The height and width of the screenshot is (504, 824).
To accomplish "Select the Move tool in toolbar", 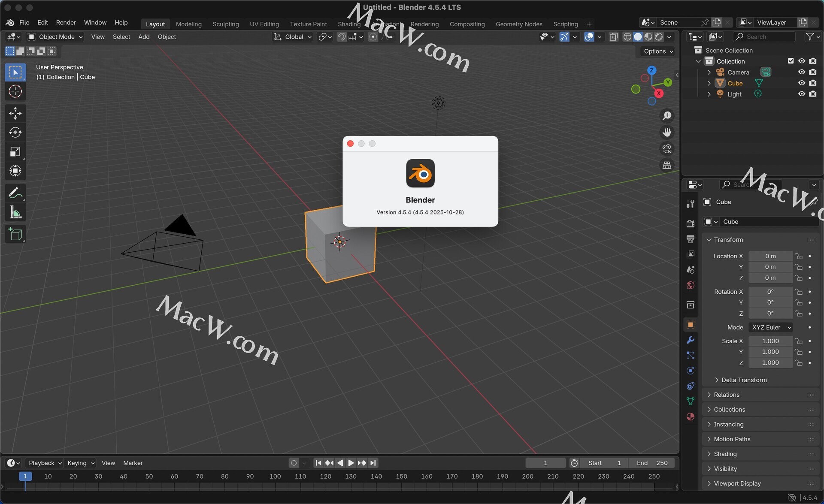I will tap(15, 113).
